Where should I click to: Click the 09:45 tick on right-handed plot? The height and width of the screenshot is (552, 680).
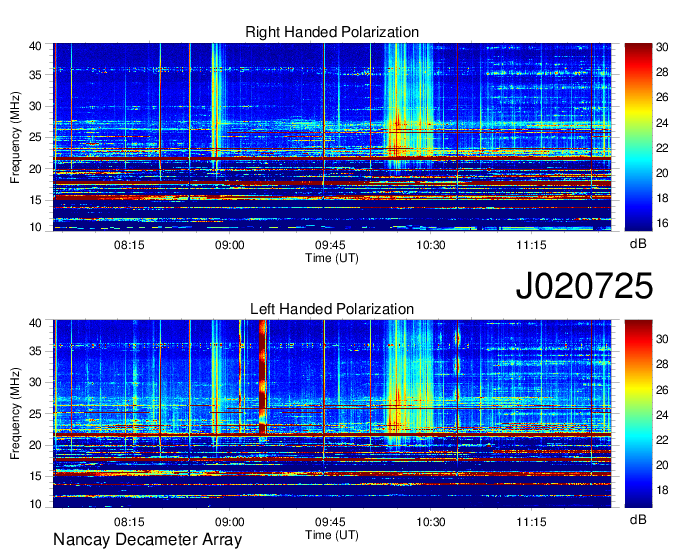[x=330, y=245]
